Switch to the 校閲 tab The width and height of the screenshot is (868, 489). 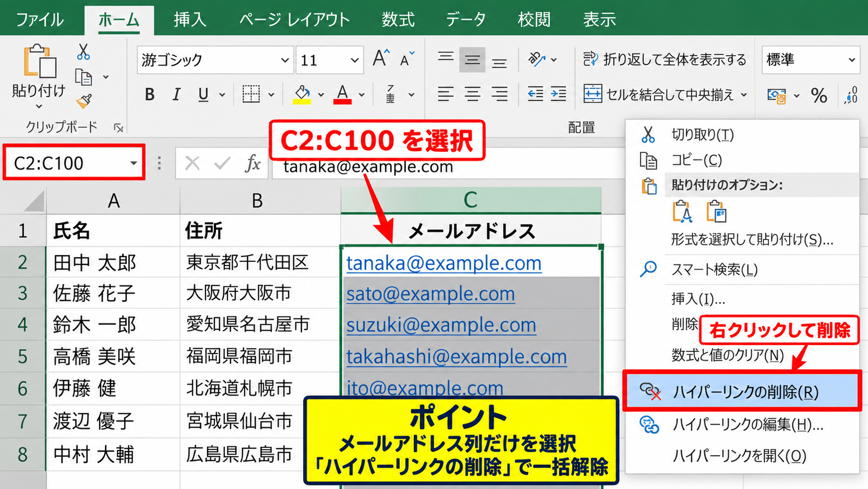click(534, 20)
